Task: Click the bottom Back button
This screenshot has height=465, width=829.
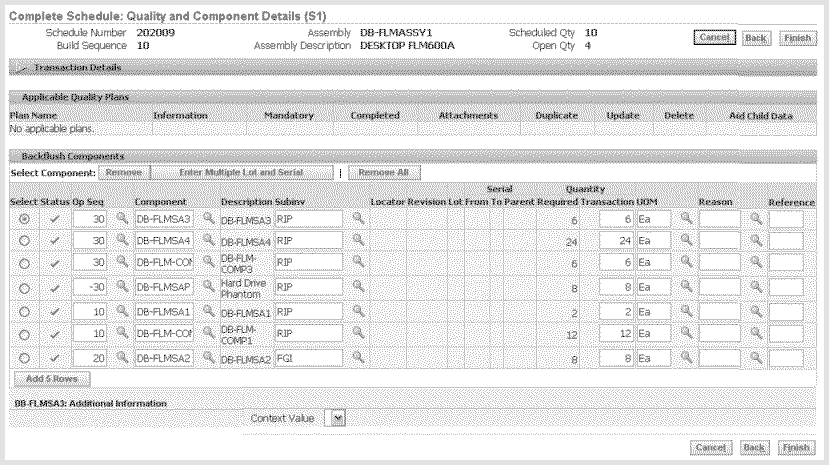Action: 754,448
